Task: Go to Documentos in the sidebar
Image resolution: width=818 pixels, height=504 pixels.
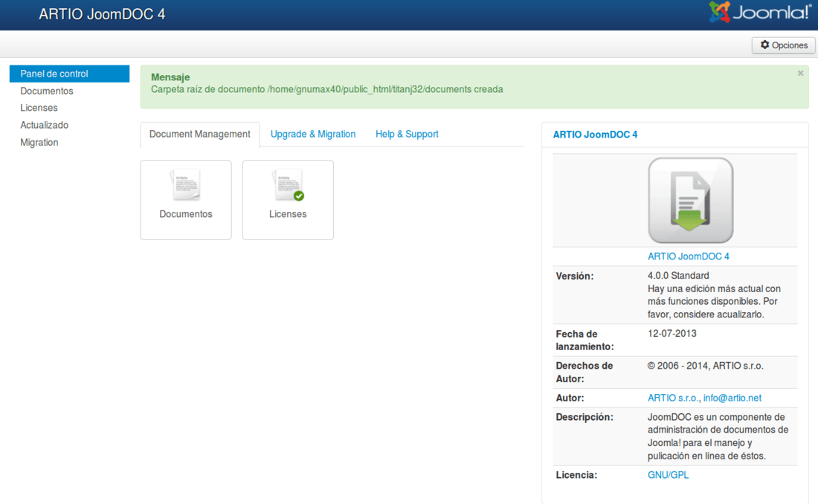Action: (x=46, y=91)
